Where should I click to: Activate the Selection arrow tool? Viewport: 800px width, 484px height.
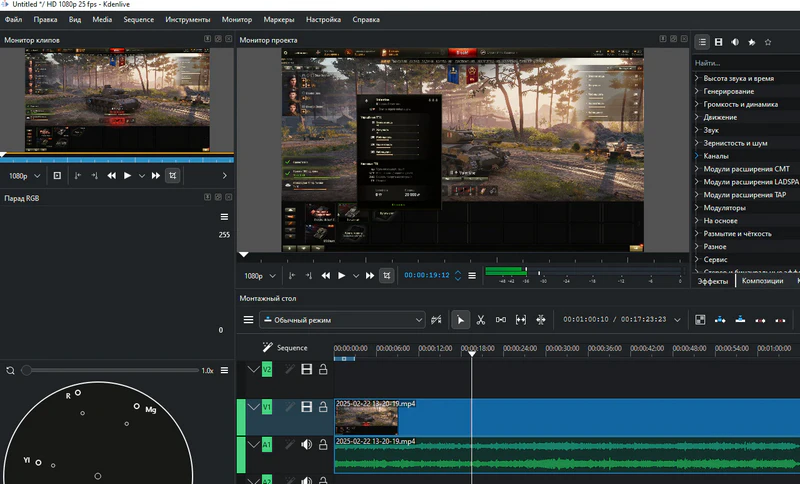[460, 320]
